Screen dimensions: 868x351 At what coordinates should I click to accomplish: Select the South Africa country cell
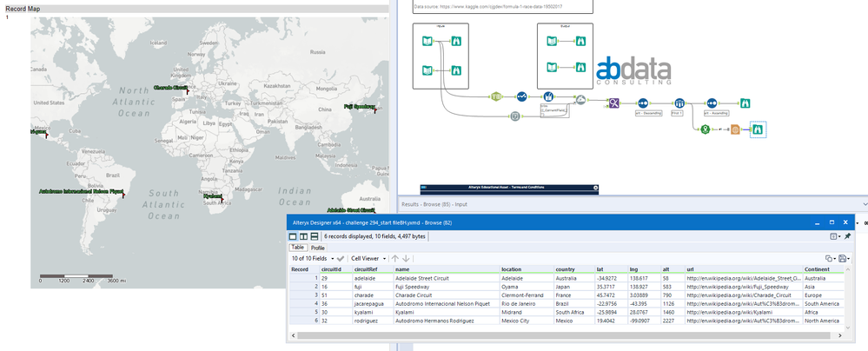[574, 312]
